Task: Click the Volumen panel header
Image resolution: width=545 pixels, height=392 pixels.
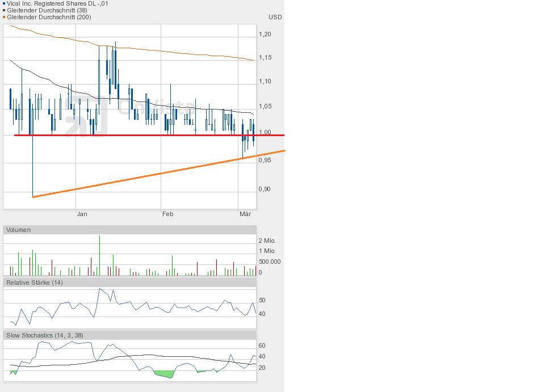Action: pos(19,230)
